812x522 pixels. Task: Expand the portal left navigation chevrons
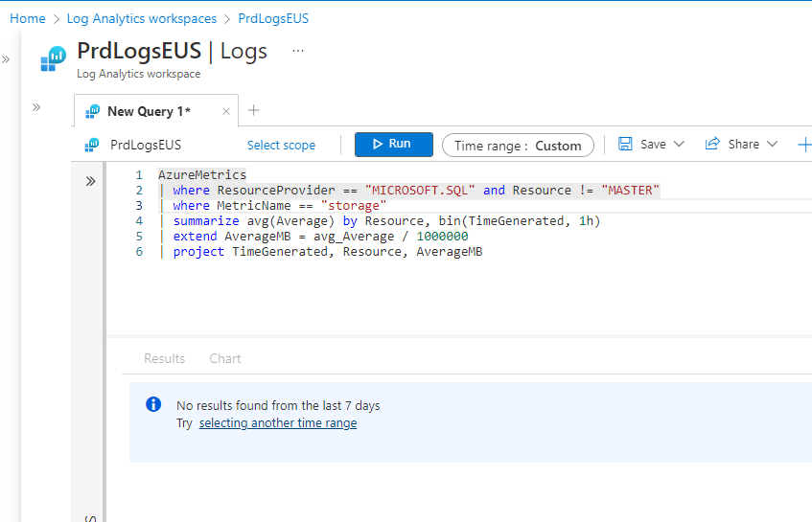[6, 59]
